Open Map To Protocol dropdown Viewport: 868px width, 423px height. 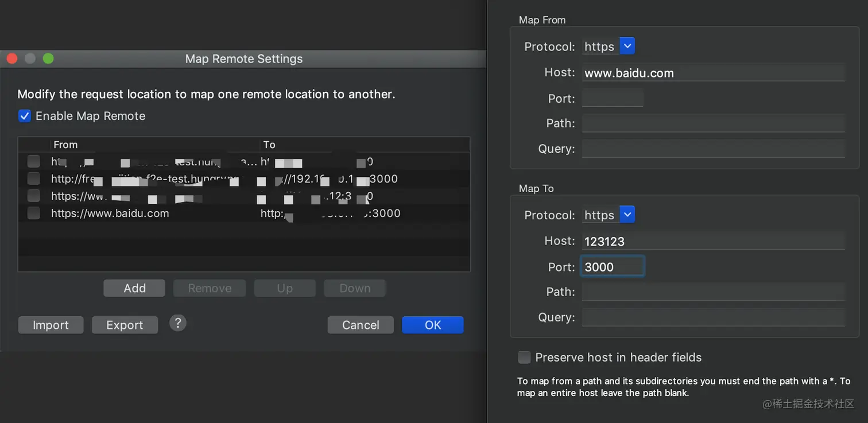click(x=627, y=215)
